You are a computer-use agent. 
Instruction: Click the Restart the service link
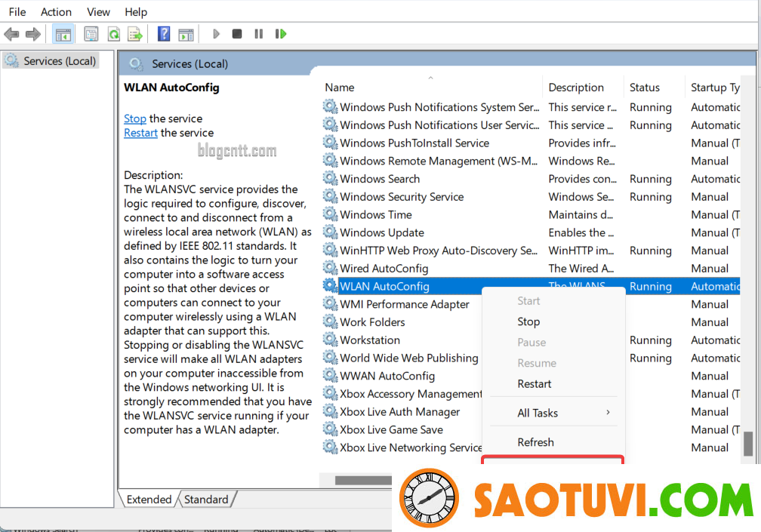[x=140, y=132]
